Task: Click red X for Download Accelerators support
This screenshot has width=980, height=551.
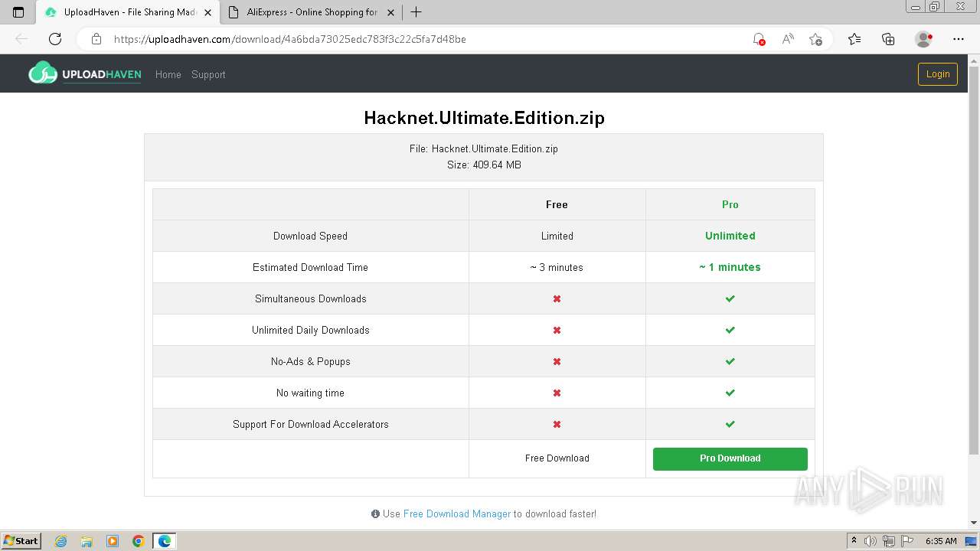Action: pos(557,424)
